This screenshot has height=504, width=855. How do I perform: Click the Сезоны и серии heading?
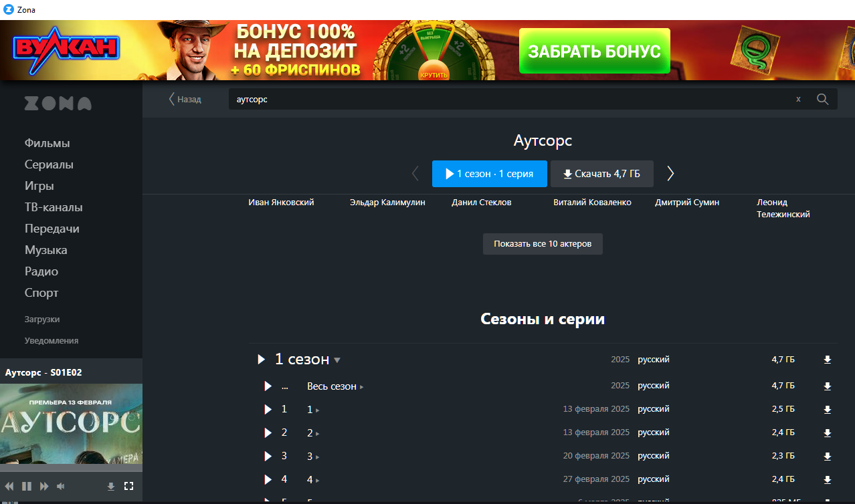543,319
